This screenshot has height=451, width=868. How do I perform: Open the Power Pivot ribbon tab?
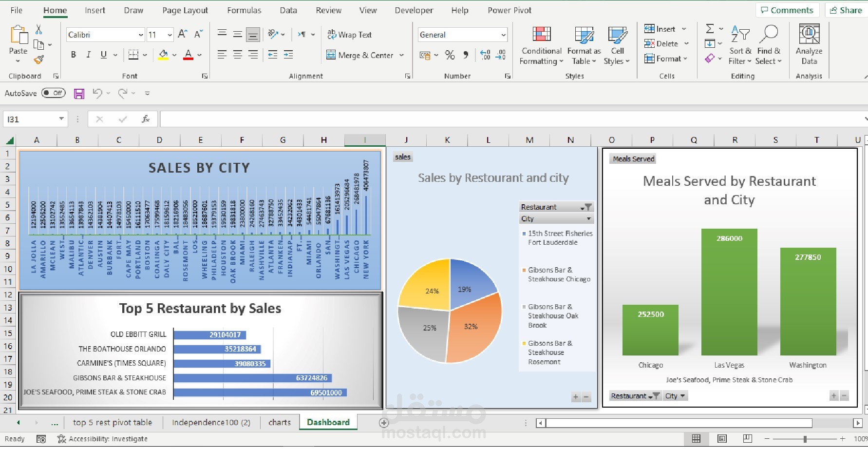(x=509, y=10)
